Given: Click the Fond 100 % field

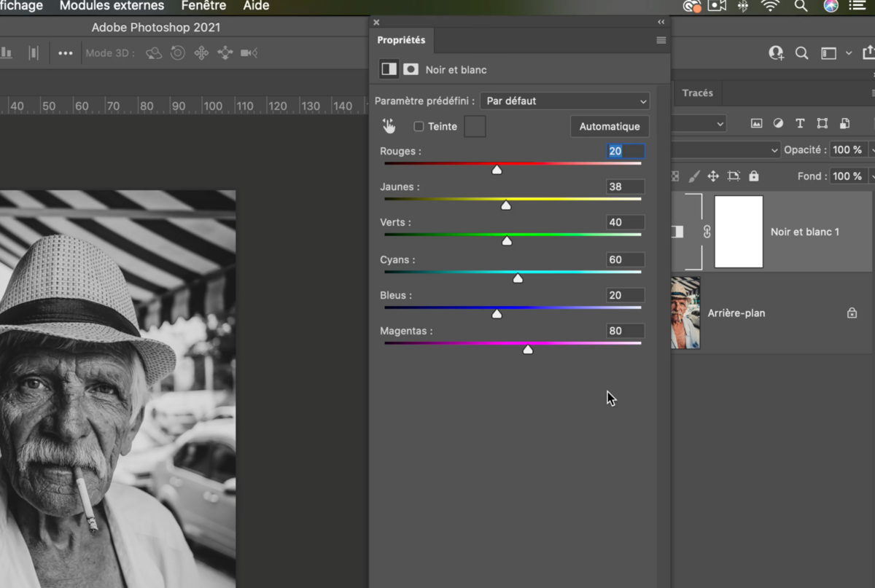Looking at the screenshot, I should (849, 176).
